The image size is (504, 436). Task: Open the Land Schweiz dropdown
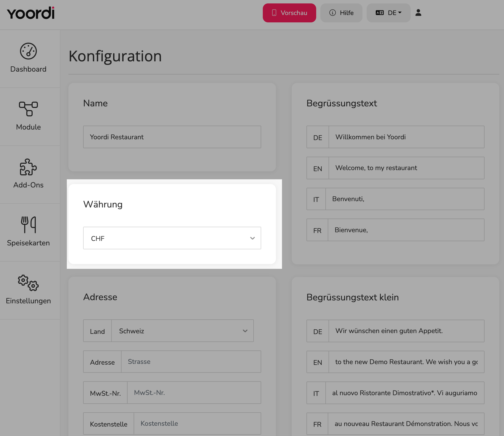pos(183,331)
